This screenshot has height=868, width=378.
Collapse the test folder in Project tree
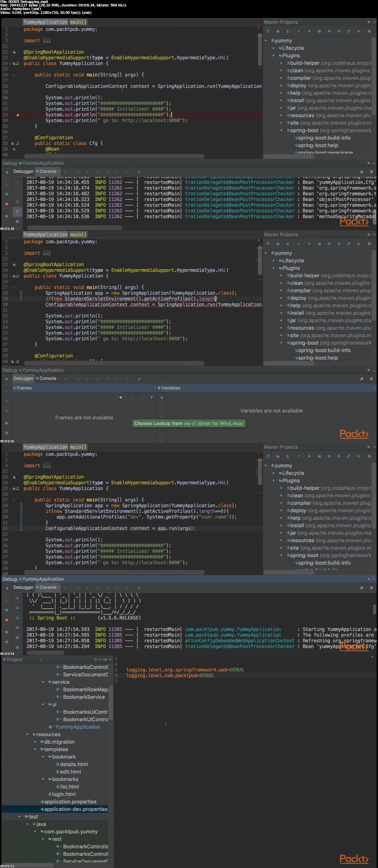point(19,817)
